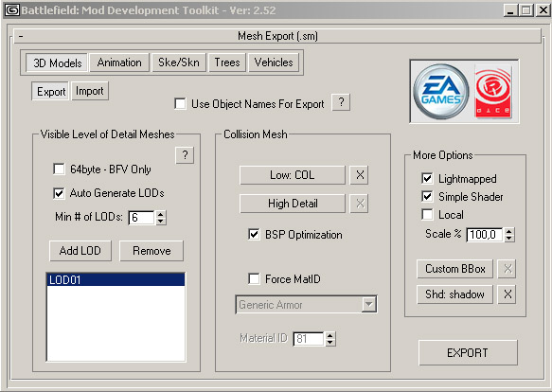The image size is (552, 392).
Task: Enable Use Object Names For Export
Action: (x=180, y=104)
